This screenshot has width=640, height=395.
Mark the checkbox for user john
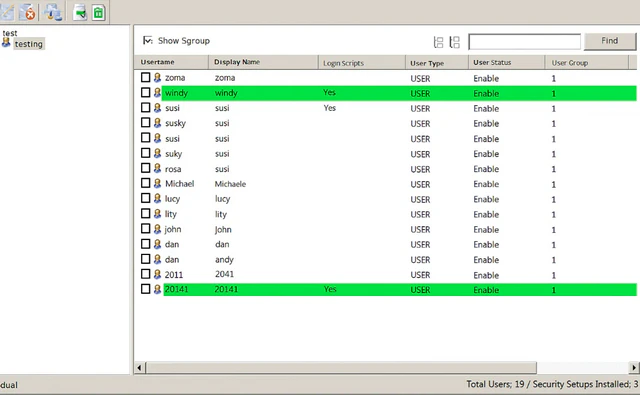(145, 229)
